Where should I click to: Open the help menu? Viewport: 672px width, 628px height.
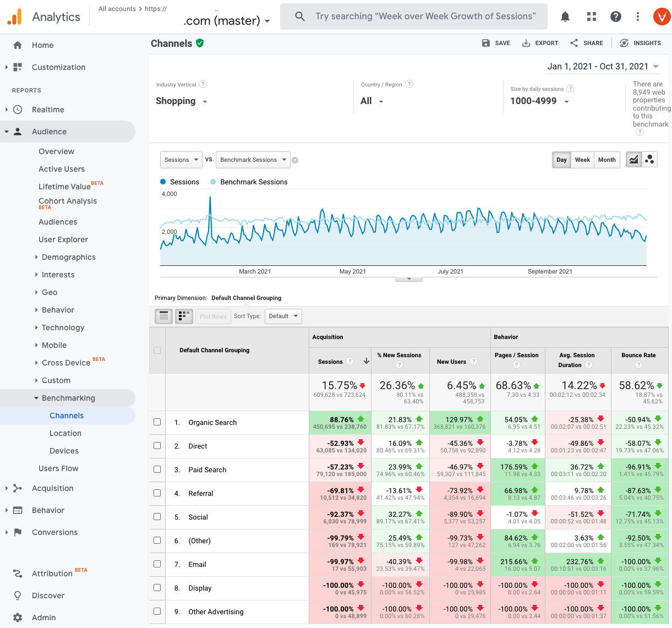coord(615,17)
